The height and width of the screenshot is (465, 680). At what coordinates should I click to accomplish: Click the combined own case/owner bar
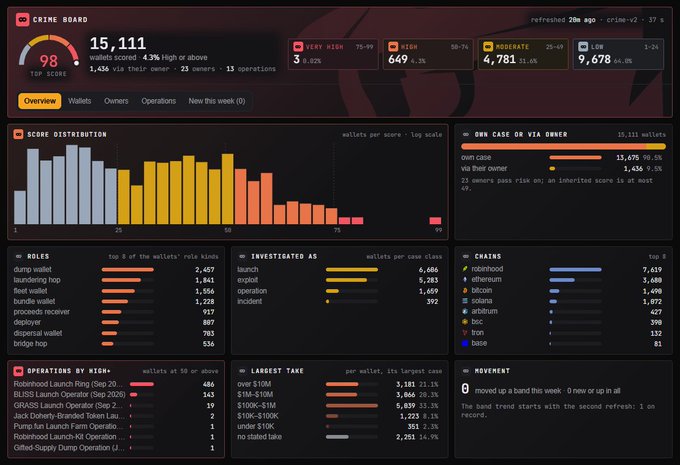(563, 147)
